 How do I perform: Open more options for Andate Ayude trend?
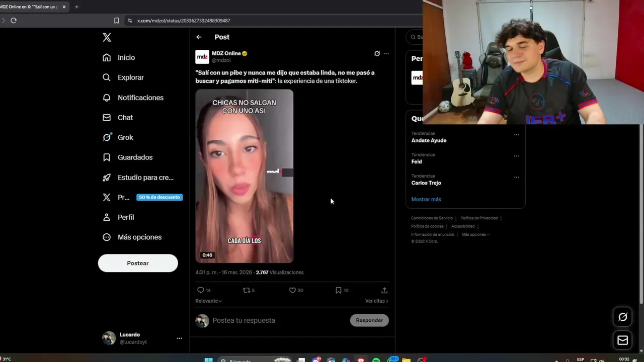(516, 135)
